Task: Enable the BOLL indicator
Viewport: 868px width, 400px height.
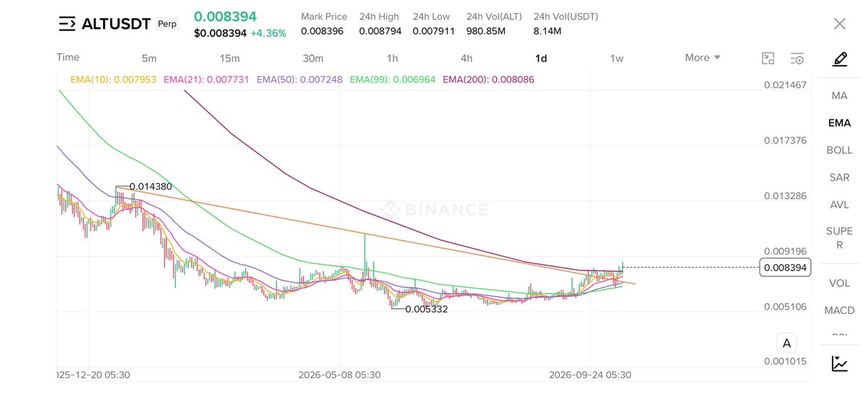Action: [x=839, y=150]
